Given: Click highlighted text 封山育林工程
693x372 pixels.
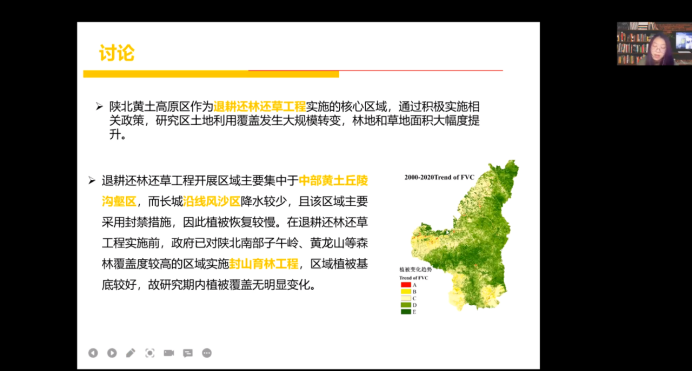Looking at the screenshot, I should pos(264,264).
